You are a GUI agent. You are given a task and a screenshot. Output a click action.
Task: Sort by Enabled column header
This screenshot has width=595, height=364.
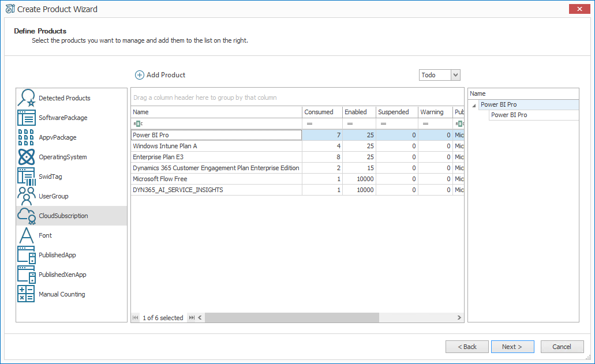[359, 112]
